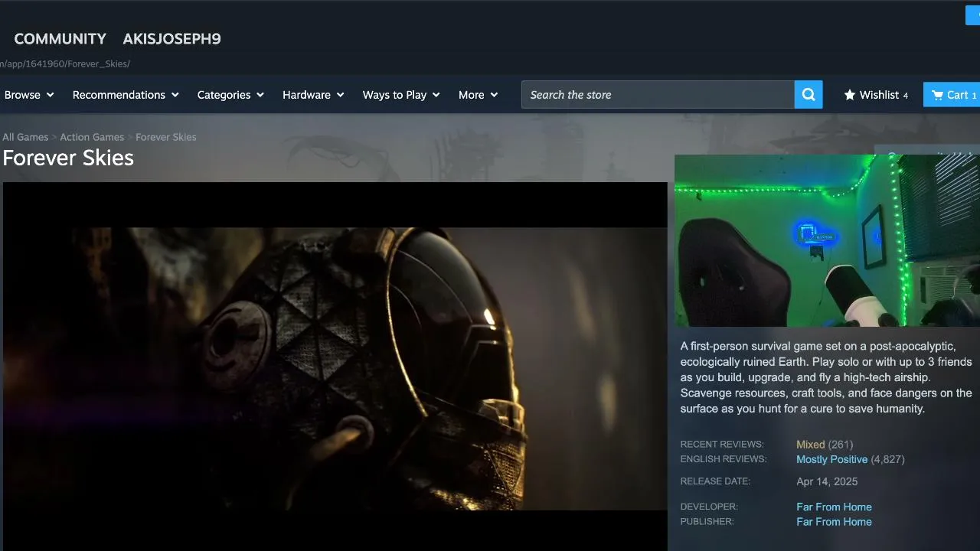Go to the All Games breadcrumb

tap(25, 137)
